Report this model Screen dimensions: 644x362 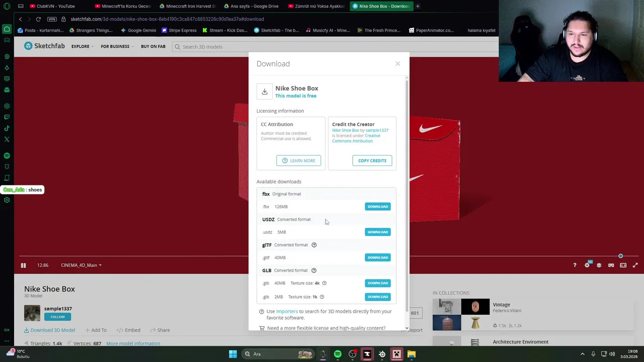click(x=413, y=330)
